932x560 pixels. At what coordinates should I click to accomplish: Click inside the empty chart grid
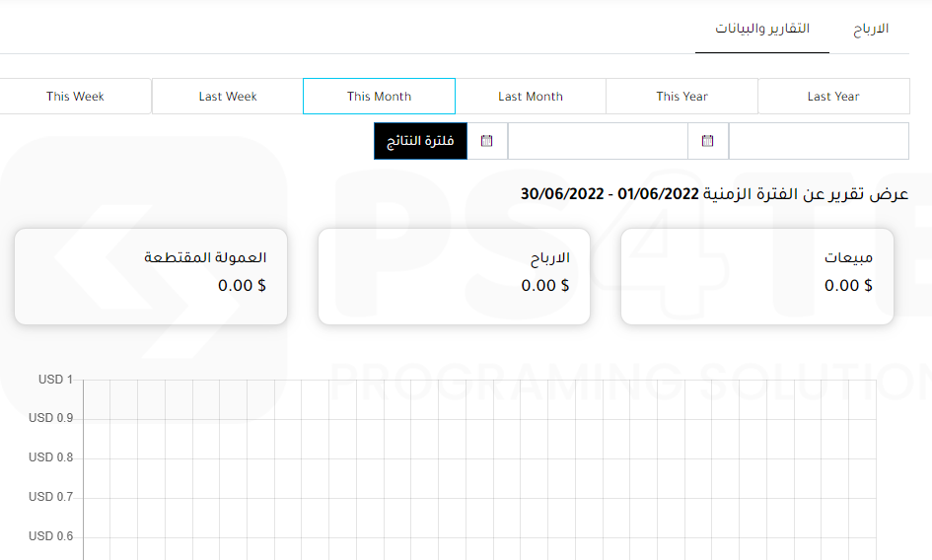point(478,468)
